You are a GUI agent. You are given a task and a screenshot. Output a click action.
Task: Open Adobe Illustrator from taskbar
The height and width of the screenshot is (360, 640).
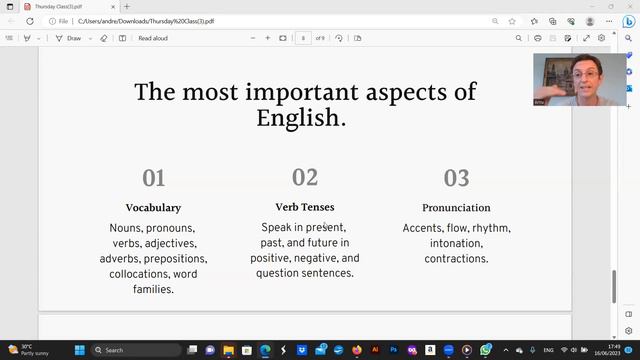coord(375,350)
